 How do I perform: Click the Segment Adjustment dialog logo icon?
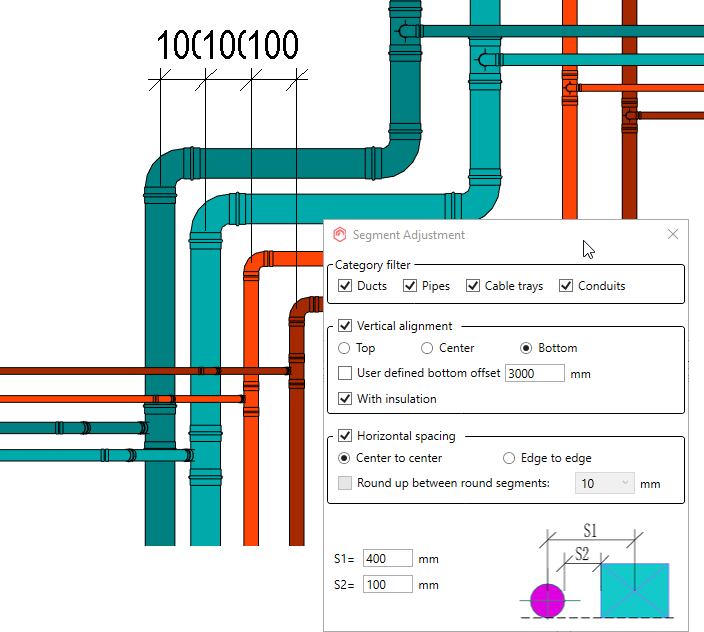pos(340,235)
